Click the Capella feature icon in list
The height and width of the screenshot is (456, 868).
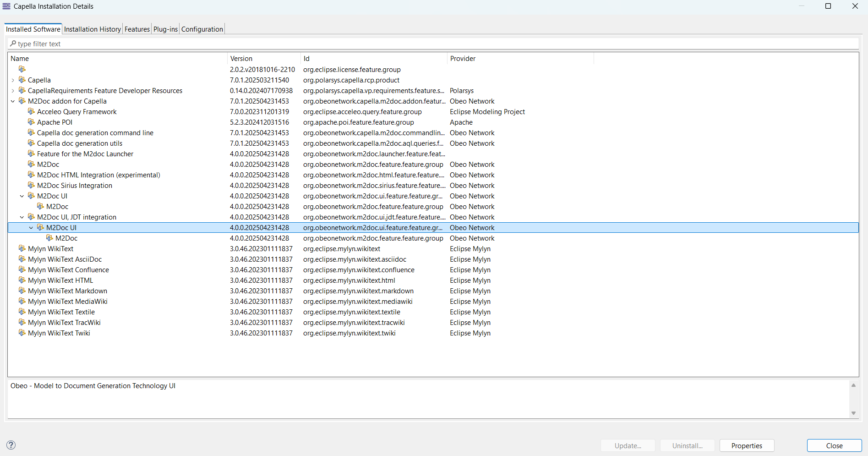coord(22,80)
